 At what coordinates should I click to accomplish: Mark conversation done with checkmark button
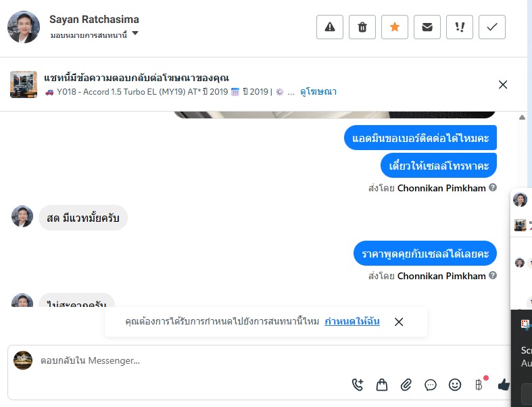click(x=492, y=27)
